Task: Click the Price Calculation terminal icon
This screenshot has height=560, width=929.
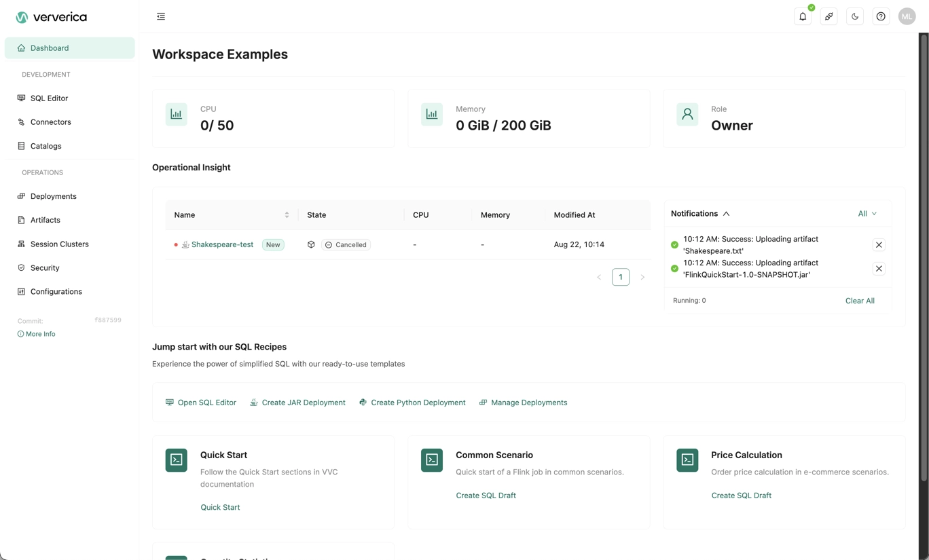Action: click(687, 460)
